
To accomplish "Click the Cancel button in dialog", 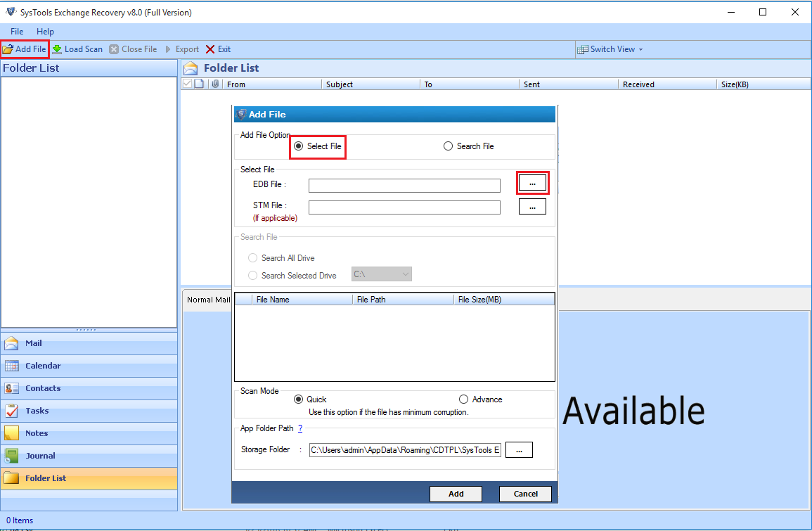I will tap(526, 494).
